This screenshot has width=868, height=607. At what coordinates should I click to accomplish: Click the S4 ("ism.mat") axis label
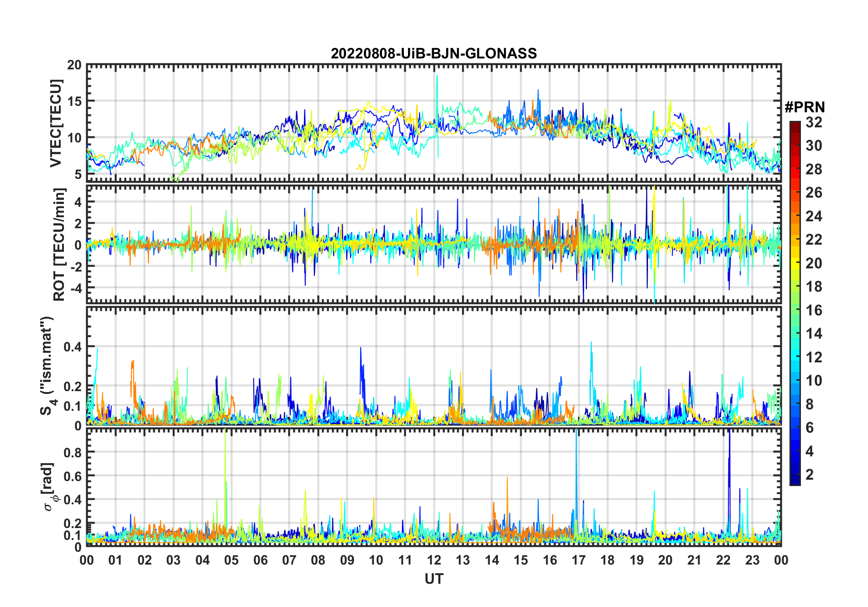[x=48, y=366]
